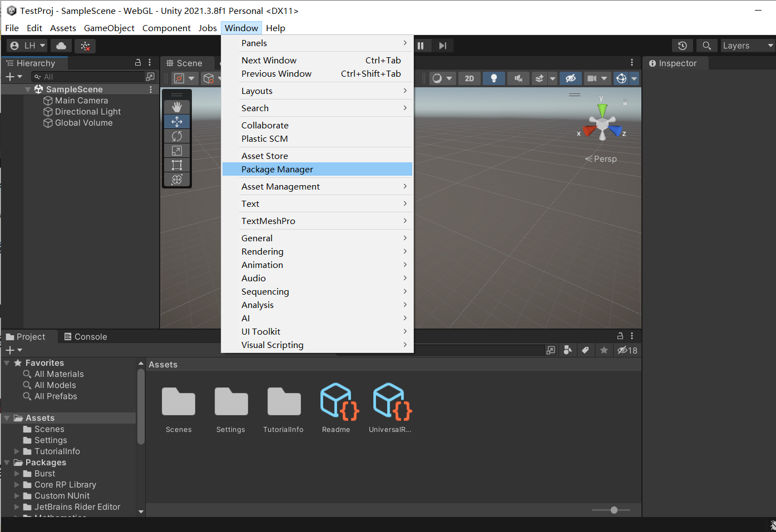Open Project panel kebab menu
Screen dimensions: 776x532
pos(632,336)
